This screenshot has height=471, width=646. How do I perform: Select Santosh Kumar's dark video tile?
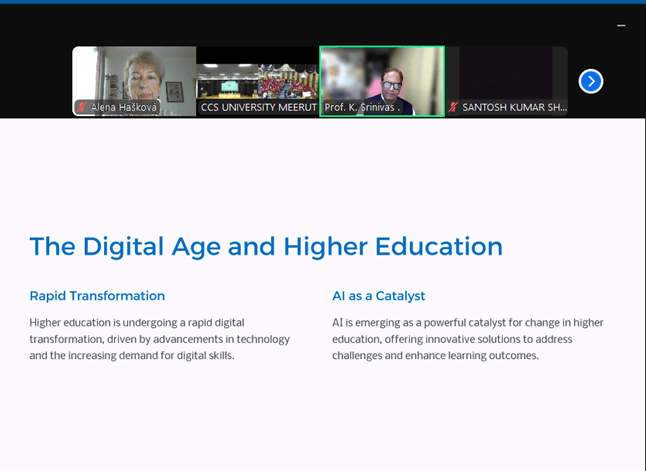pos(506,74)
